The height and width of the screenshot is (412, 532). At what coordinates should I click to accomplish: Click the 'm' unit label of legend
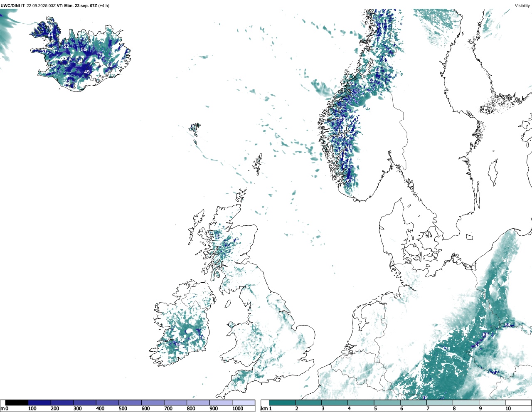(x=2, y=409)
